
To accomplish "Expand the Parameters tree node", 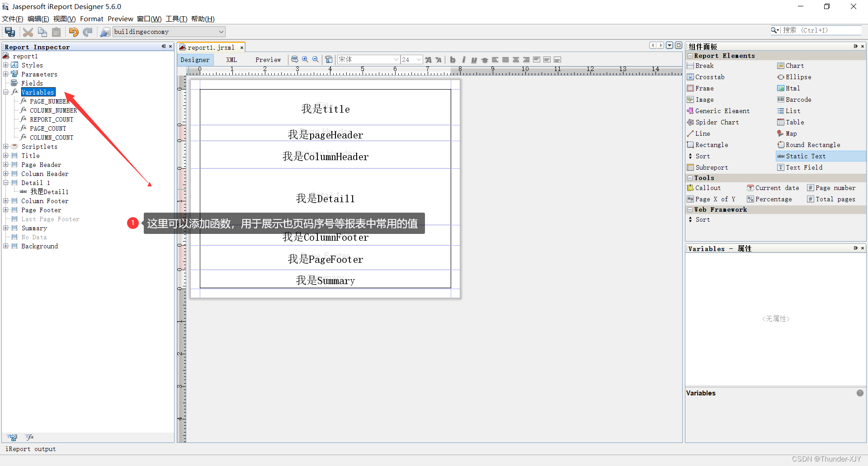I will (6, 74).
